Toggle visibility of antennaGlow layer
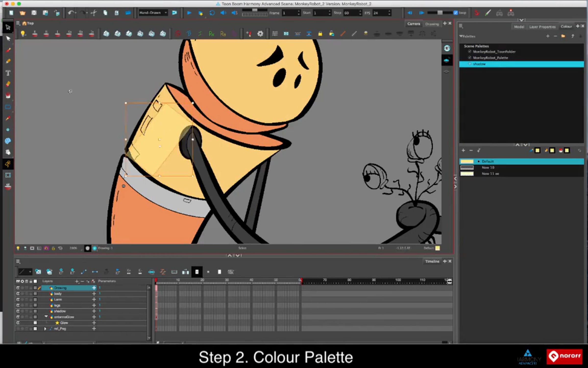 pyautogui.click(x=18, y=317)
